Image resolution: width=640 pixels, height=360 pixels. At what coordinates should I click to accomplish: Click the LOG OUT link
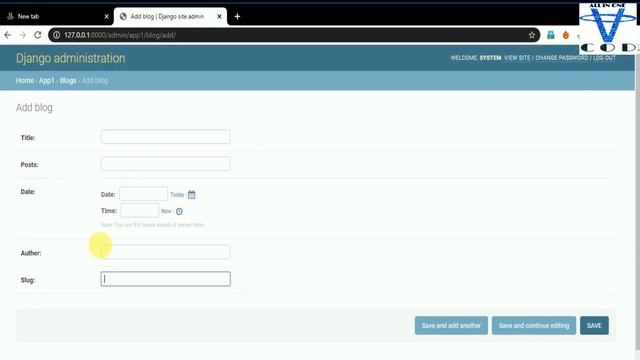pyautogui.click(x=604, y=58)
